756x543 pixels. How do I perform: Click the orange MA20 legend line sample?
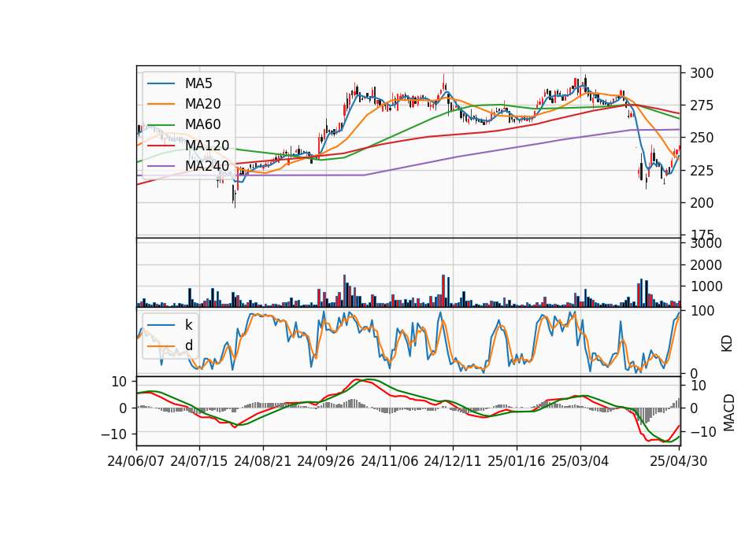click(161, 104)
